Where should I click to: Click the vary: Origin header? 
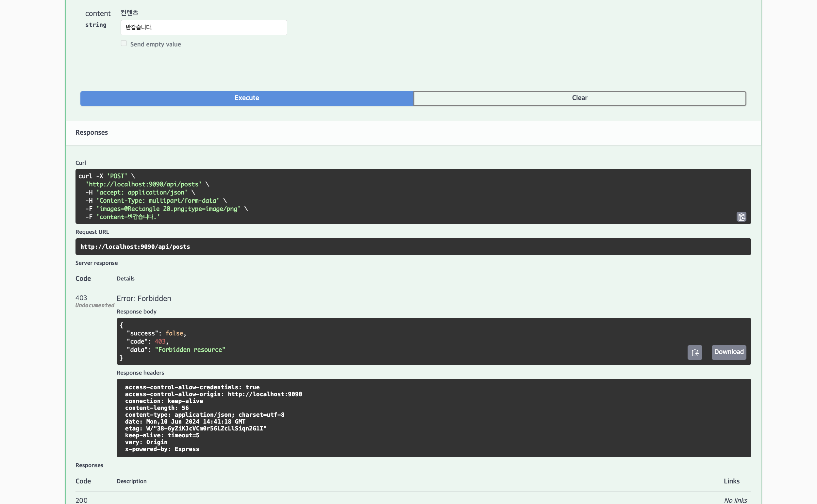pyautogui.click(x=146, y=442)
